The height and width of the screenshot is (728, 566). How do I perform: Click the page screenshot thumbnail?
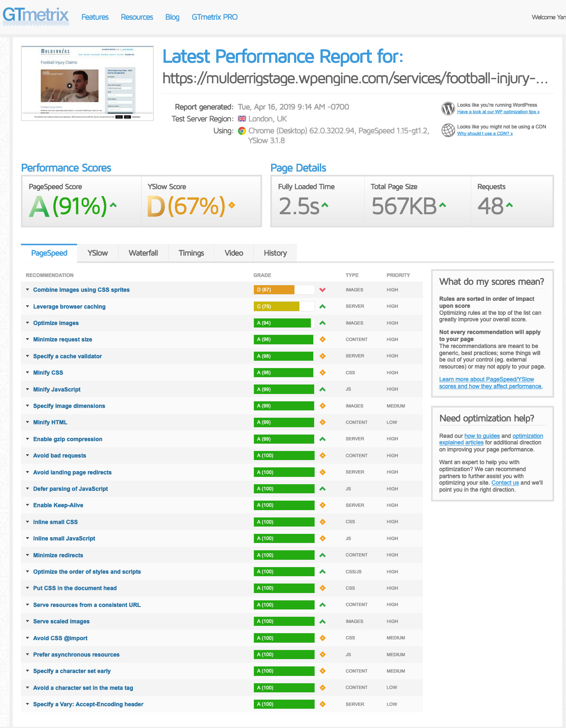click(87, 83)
